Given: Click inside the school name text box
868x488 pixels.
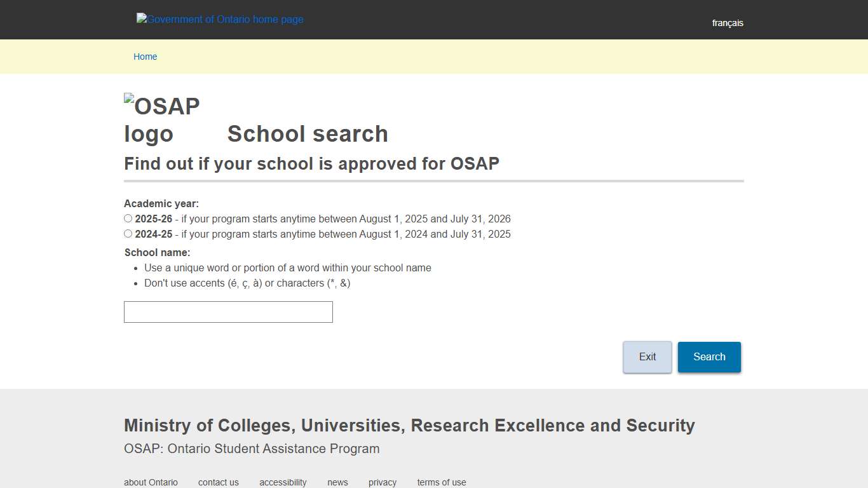Looking at the screenshot, I should pyautogui.click(x=227, y=311).
